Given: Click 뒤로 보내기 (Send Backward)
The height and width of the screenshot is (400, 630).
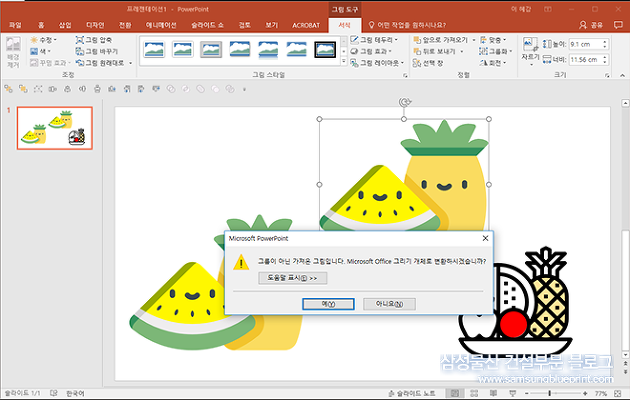Looking at the screenshot, I should [435, 51].
